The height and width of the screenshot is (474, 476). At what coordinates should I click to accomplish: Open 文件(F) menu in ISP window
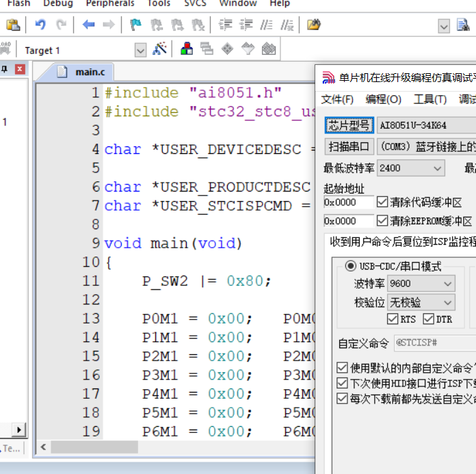click(337, 99)
